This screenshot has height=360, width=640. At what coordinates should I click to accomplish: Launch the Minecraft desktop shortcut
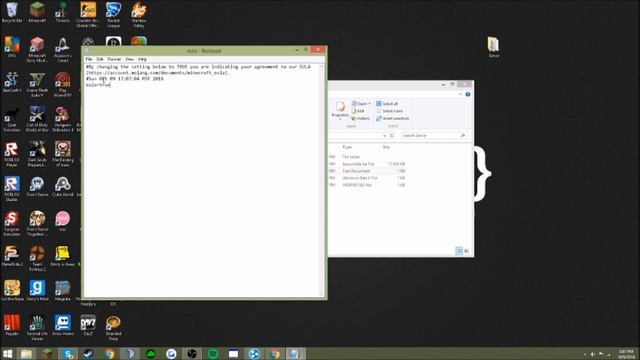(x=37, y=12)
